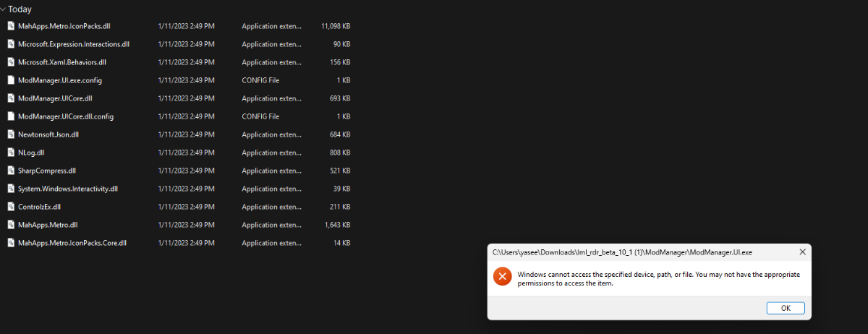Click the error dialog title bar path

tap(622, 252)
